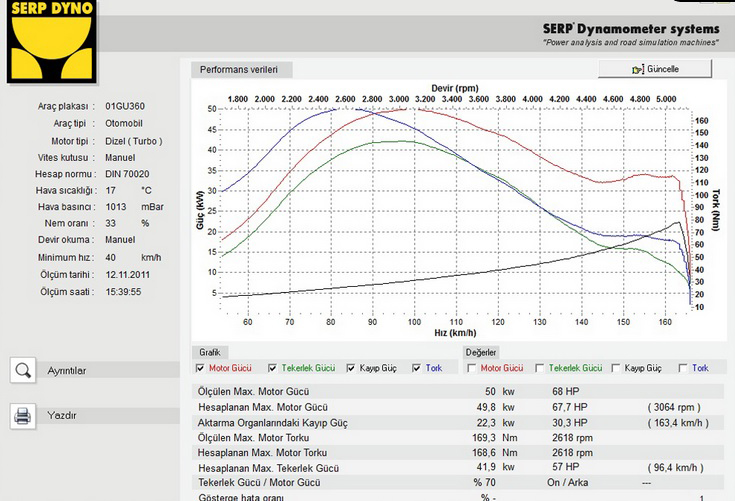Click the Güç (kW) axis title
Image resolution: width=735 pixels, height=501 pixels.
[x=200, y=210]
